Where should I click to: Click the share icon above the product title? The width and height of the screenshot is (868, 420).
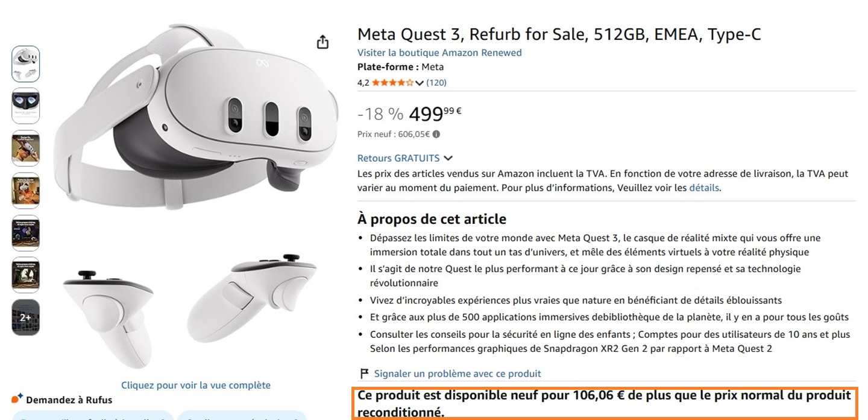(x=322, y=41)
